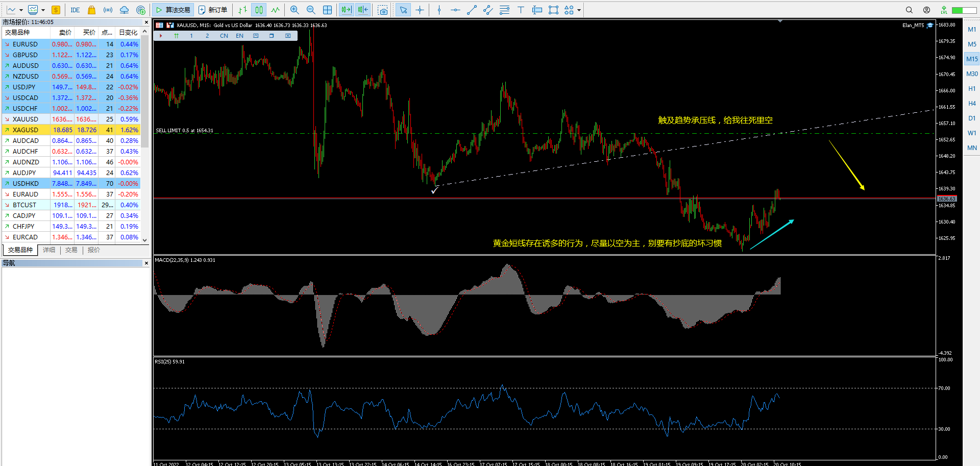Open the VPS cloud icon
This screenshot has width=980, height=466.
[124, 10]
